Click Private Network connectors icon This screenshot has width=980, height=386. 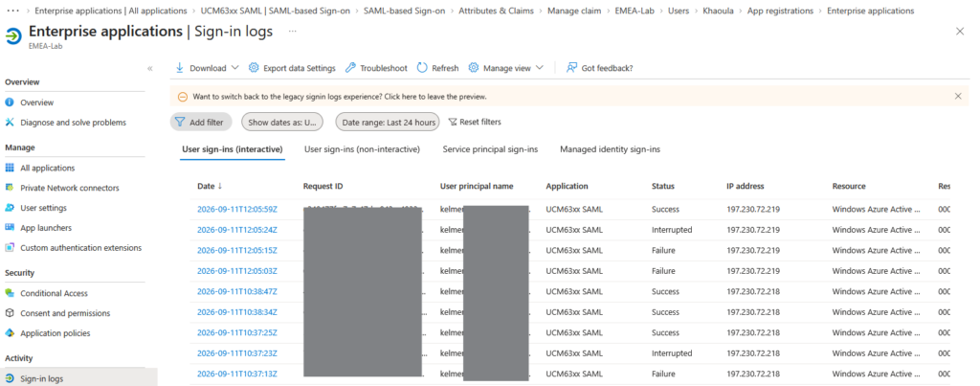(10, 188)
